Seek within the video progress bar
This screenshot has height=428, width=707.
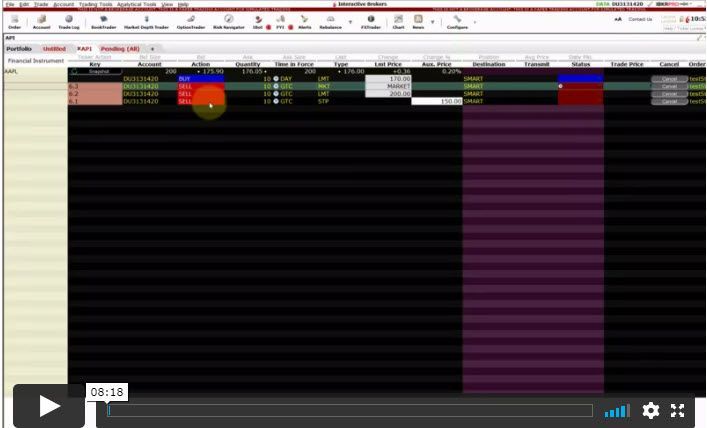tap(350, 410)
